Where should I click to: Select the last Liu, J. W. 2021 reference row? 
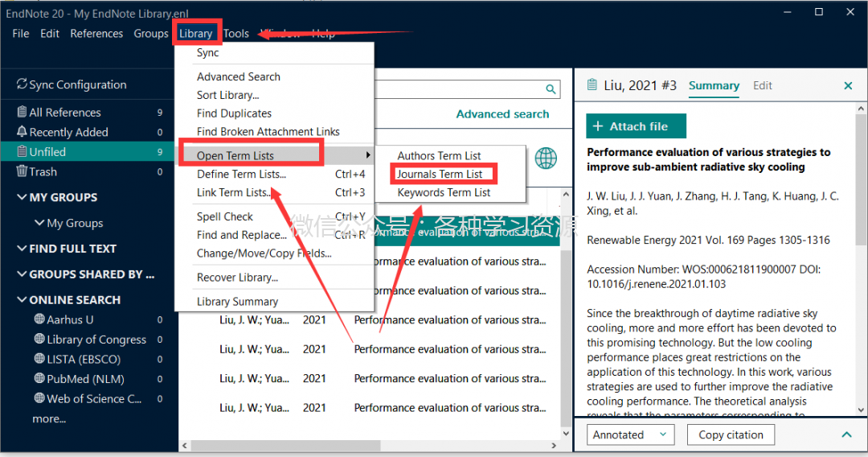[370, 408]
